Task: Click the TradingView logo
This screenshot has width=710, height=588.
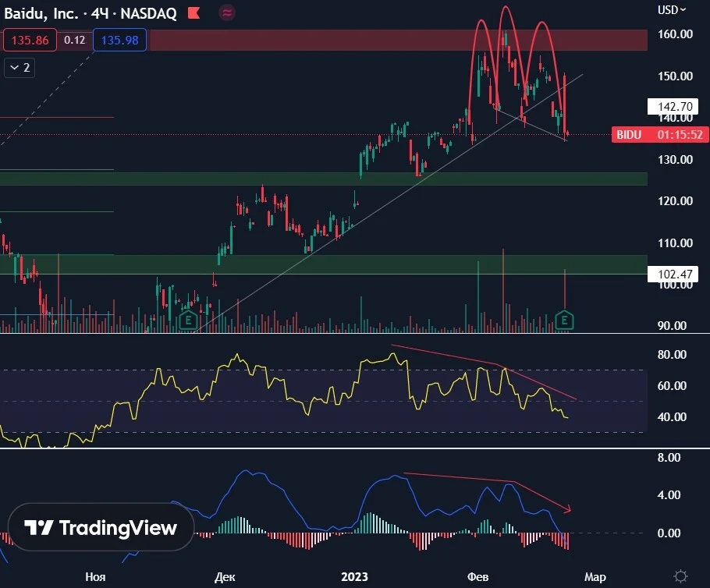Action: [101, 527]
